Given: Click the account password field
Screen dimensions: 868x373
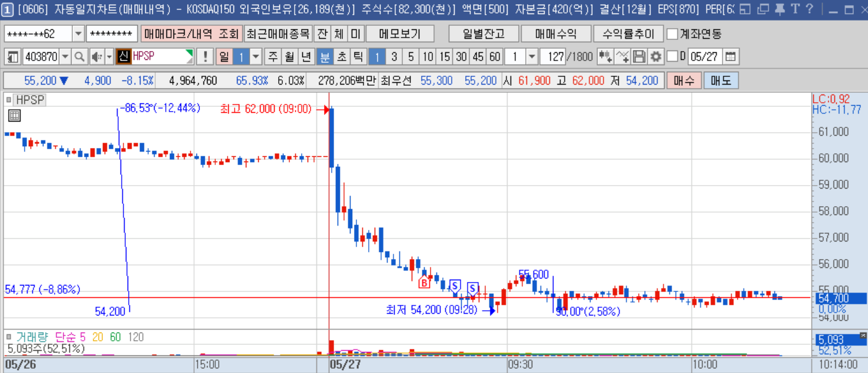Looking at the screenshot, I should point(112,34).
